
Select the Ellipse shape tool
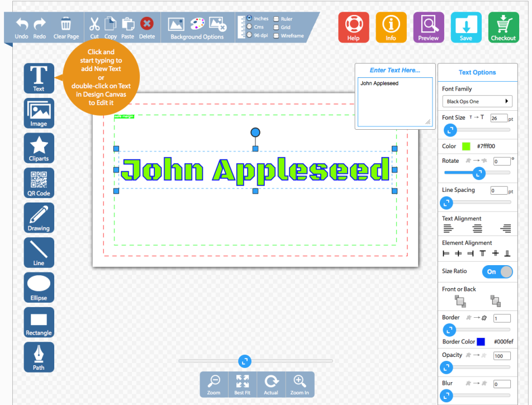tap(39, 288)
